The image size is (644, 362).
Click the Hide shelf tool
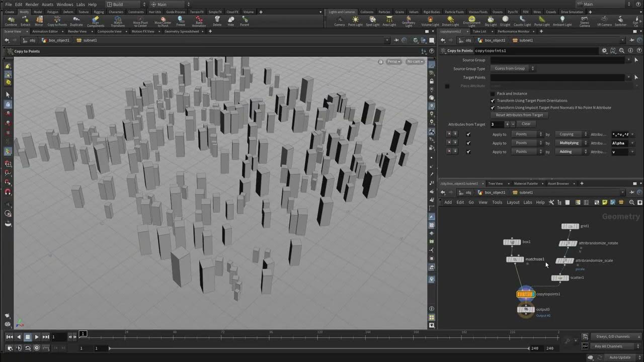230,21
